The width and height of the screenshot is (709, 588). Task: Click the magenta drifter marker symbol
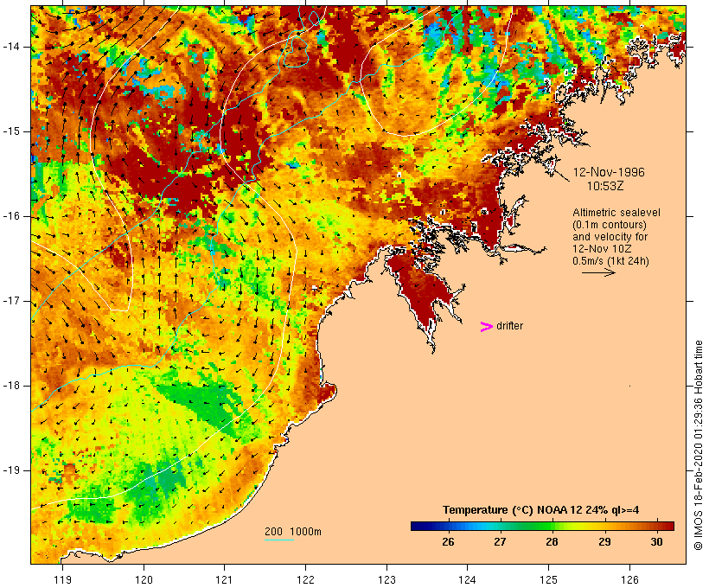pyautogui.click(x=486, y=327)
